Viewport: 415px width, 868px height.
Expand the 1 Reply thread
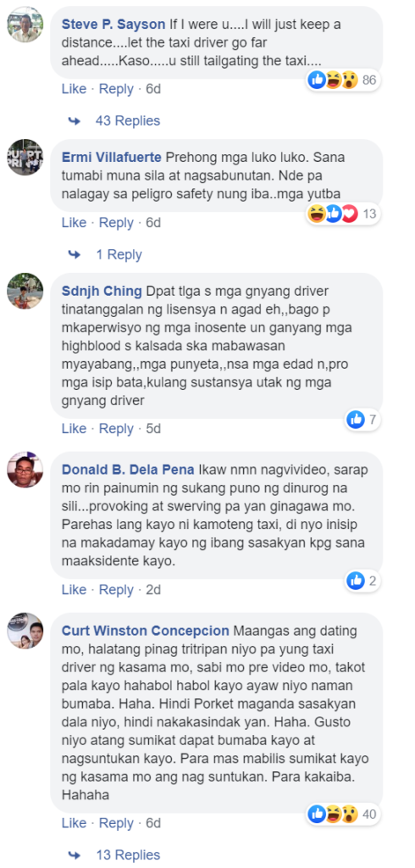pyautogui.click(x=119, y=254)
